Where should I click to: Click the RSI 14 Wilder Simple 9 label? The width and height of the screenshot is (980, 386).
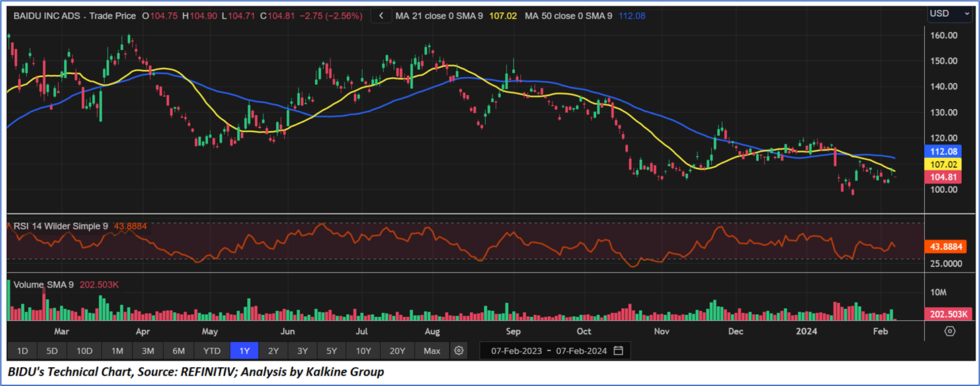point(61,226)
